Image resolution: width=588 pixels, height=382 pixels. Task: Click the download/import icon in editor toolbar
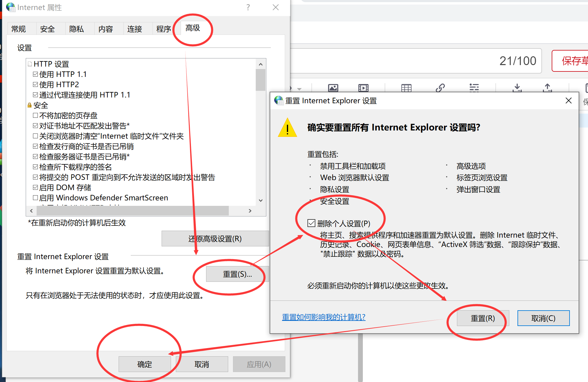pyautogui.click(x=517, y=88)
